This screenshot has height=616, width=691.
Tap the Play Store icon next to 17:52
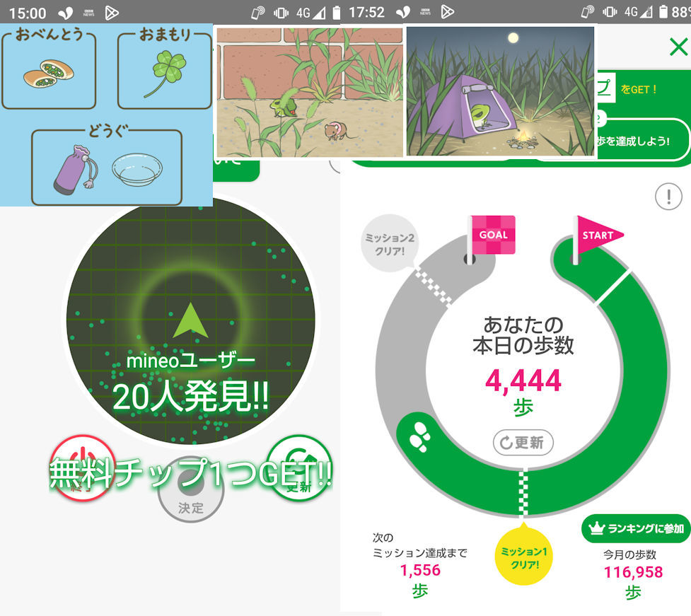(x=447, y=12)
